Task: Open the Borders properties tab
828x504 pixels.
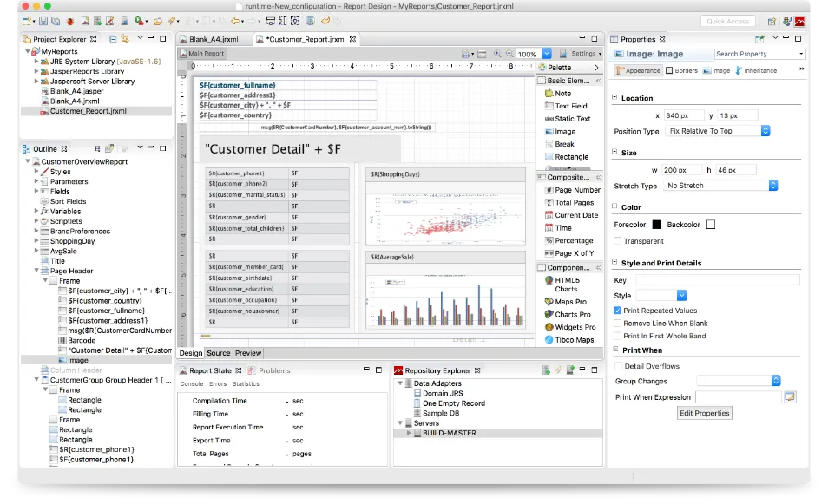Action: click(x=680, y=70)
